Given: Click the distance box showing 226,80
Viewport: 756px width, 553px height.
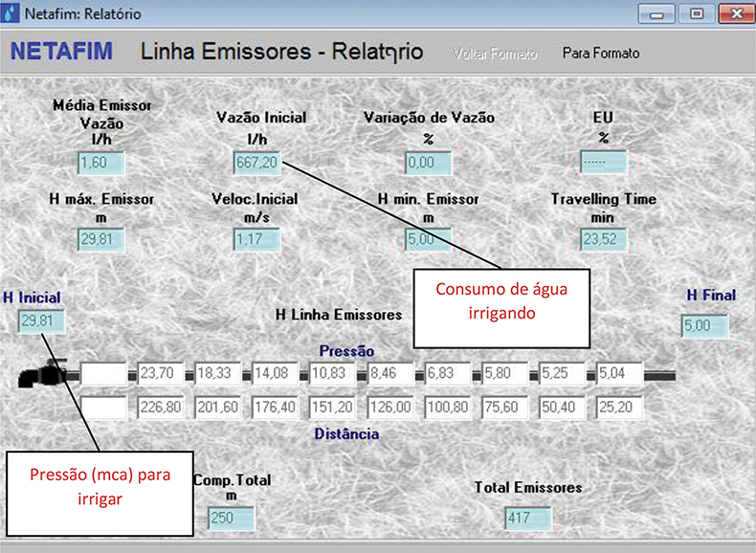Looking at the screenshot, I should [x=162, y=409].
